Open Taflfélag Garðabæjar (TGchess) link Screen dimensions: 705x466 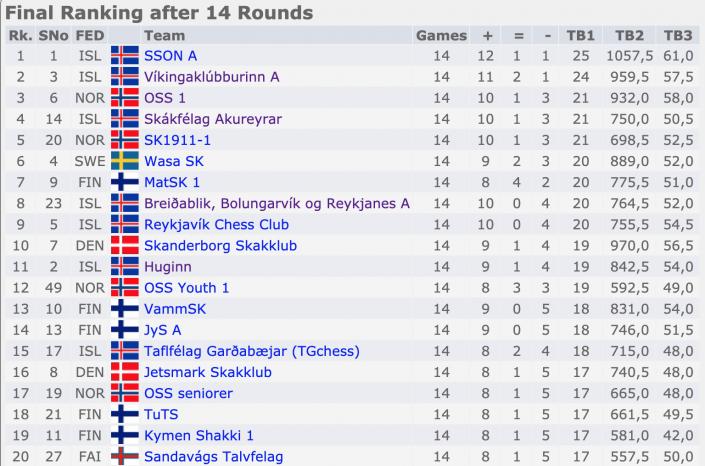252,351
